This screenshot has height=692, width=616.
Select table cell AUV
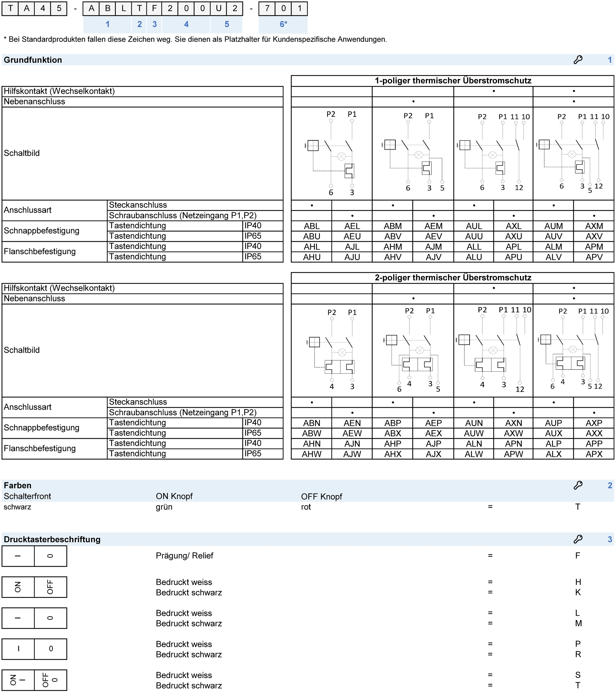[553, 237]
